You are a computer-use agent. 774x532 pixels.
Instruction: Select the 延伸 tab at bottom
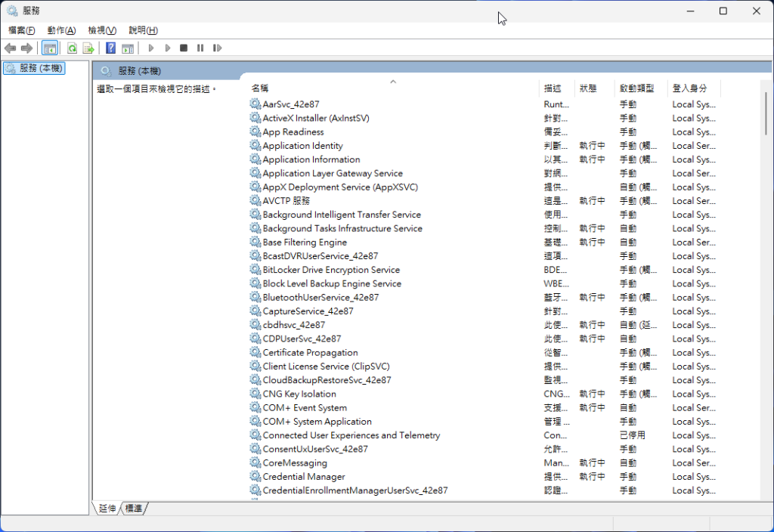click(x=107, y=509)
